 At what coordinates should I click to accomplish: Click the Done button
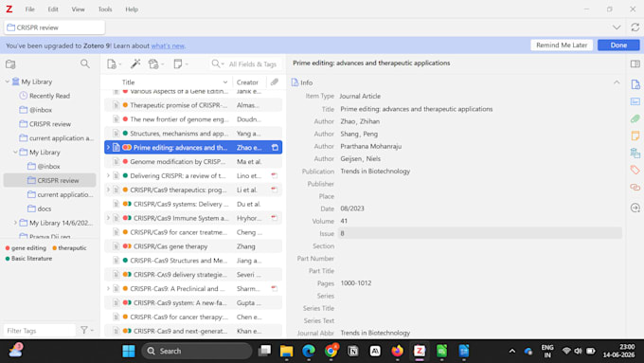(618, 45)
